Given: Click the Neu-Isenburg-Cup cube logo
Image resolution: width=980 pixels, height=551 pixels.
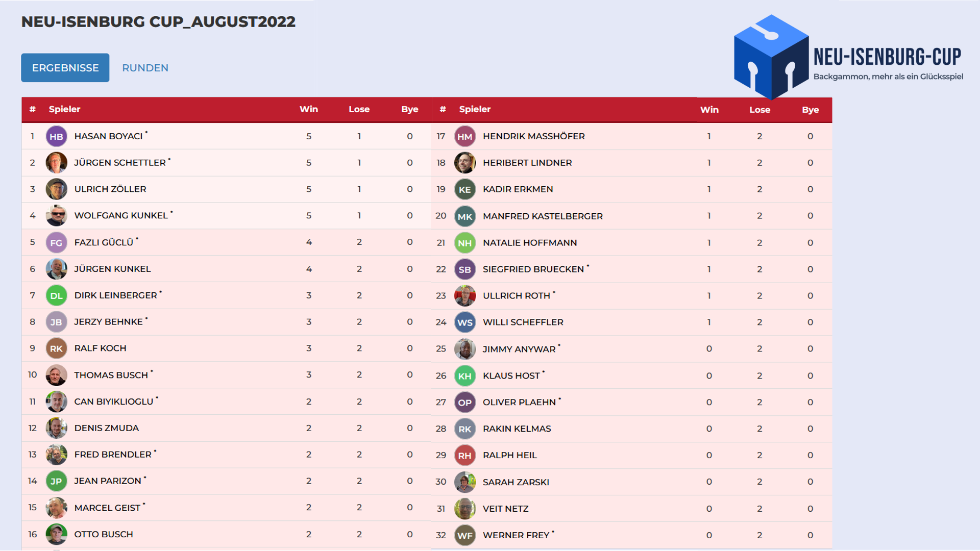Looking at the screenshot, I should (x=771, y=56).
